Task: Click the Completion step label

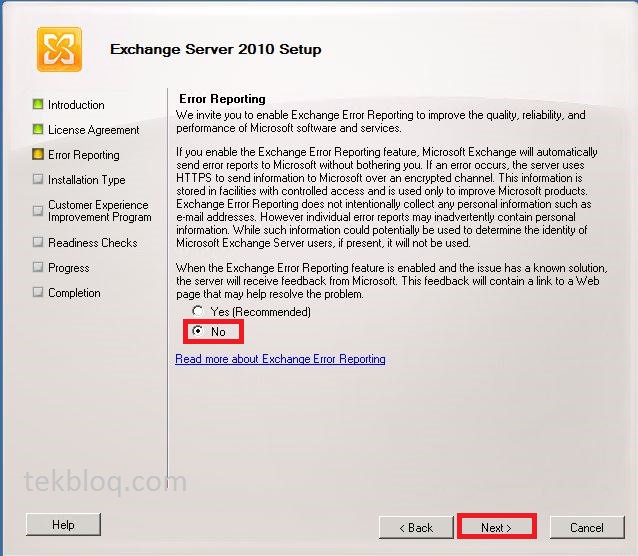Action: coord(74,293)
